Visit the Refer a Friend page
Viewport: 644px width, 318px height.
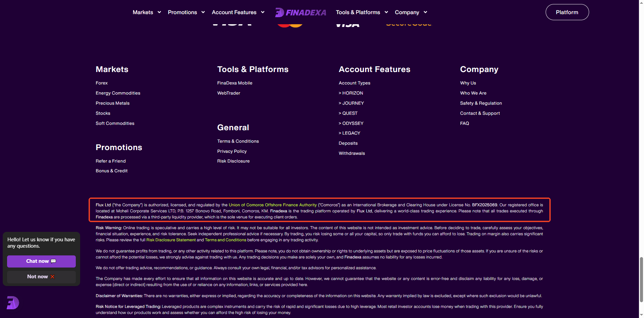click(110, 161)
